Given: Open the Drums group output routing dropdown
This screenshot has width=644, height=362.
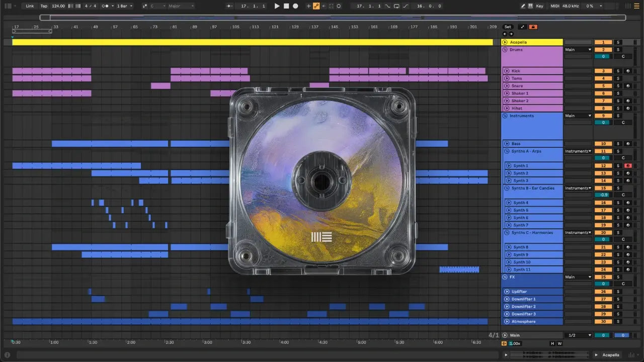Looking at the screenshot, I should [x=578, y=50].
